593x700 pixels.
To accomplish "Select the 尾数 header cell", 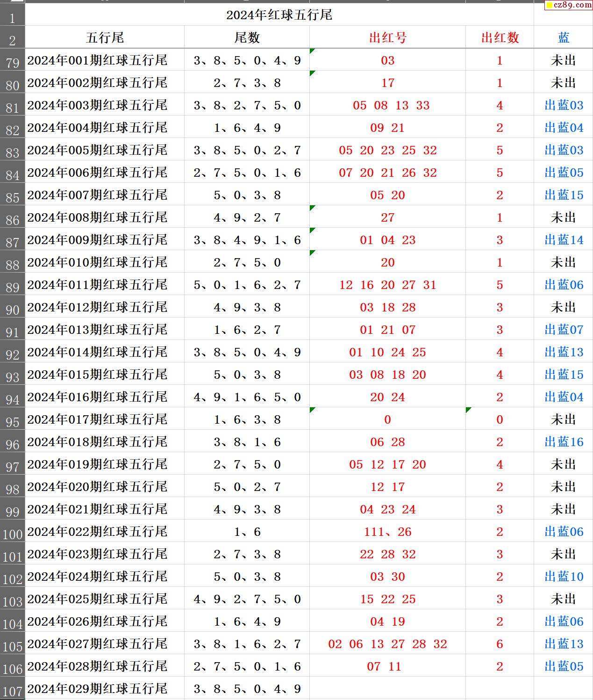I will click(x=247, y=37).
